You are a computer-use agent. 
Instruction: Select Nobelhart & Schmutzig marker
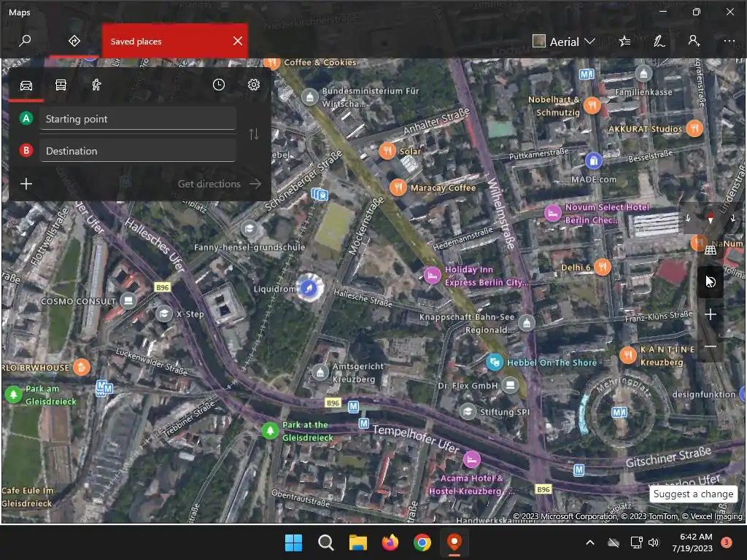point(592,105)
